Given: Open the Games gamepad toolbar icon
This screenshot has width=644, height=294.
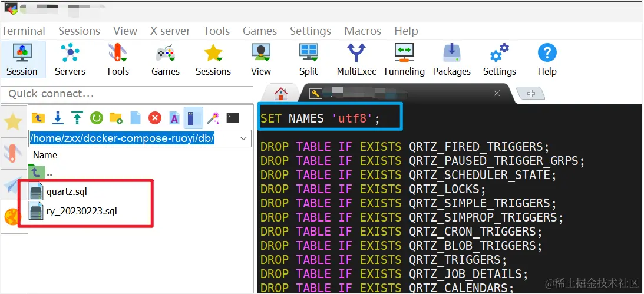Looking at the screenshot, I should (x=166, y=60).
